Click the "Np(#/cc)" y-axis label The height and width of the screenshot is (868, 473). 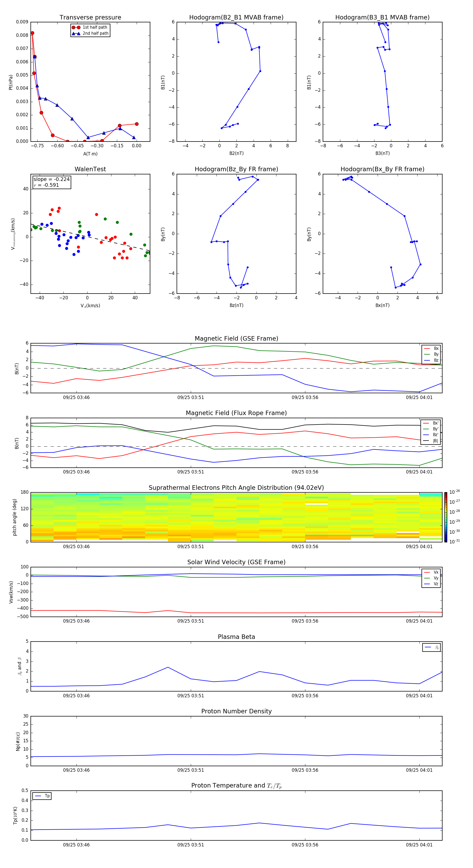18,741
